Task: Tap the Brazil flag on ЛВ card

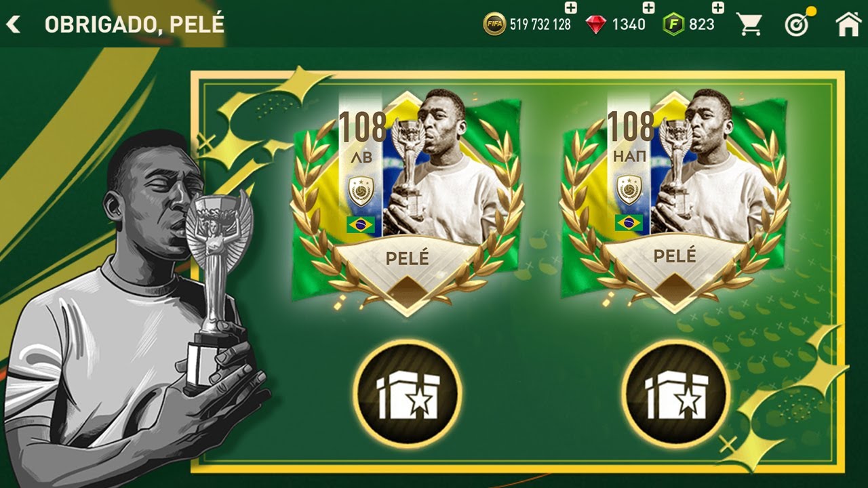Action: (x=361, y=224)
